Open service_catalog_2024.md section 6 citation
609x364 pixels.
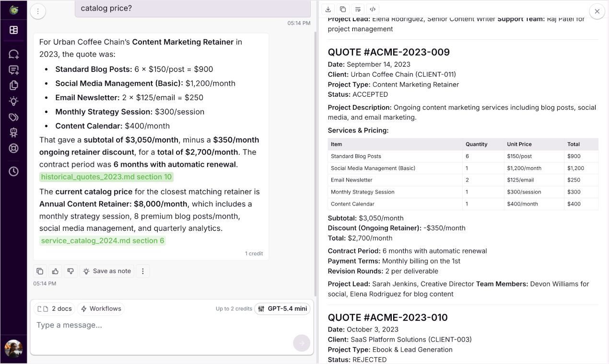click(103, 240)
